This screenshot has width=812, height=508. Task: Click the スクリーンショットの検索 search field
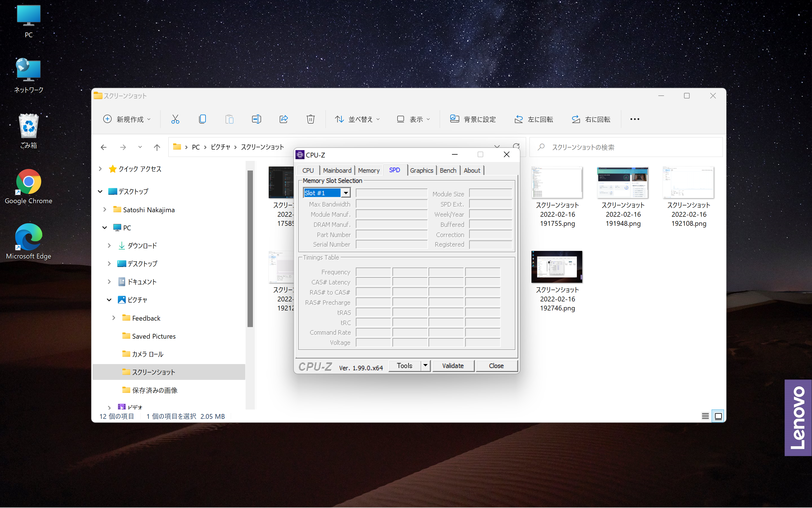[626, 147]
